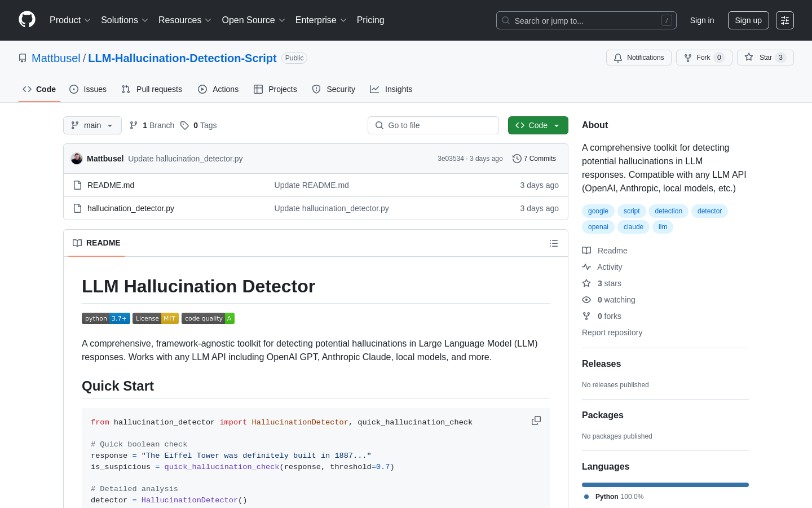Click the code quality A badge
Image resolution: width=812 pixels, height=508 pixels.
click(x=208, y=318)
